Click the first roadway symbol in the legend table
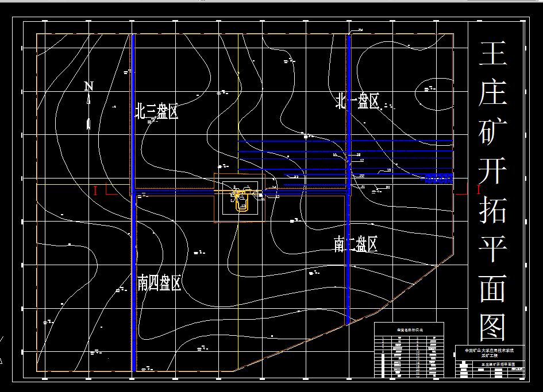Viewport: 543px width, 392px height. coord(399,338)
